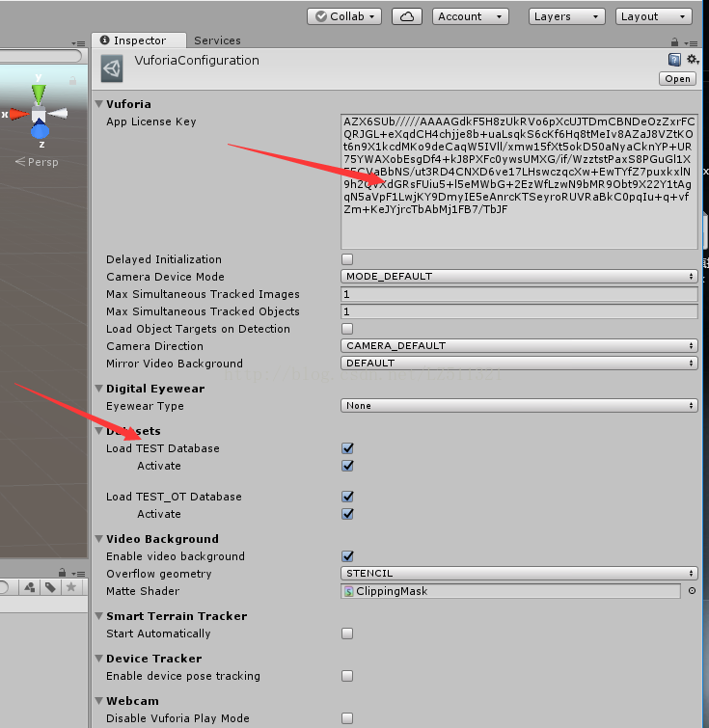
Task: Open the Layers dropdown
Action: click(x=567, y=16)
